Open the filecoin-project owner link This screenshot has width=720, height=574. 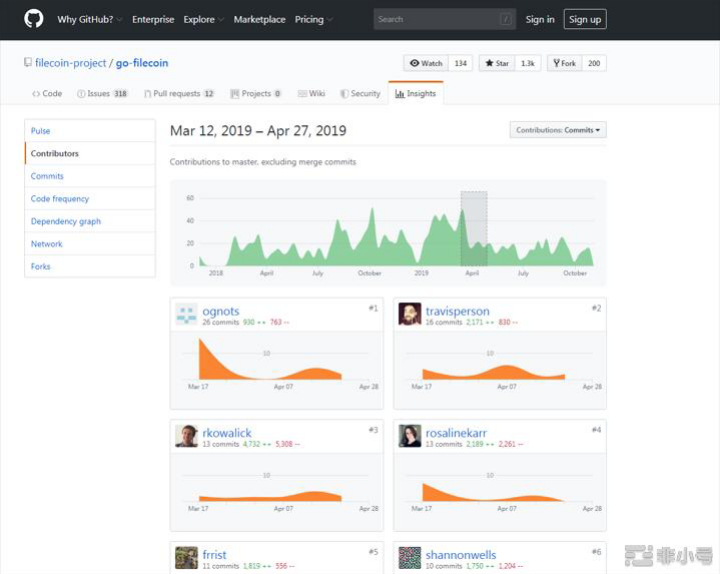coord(71,63)
